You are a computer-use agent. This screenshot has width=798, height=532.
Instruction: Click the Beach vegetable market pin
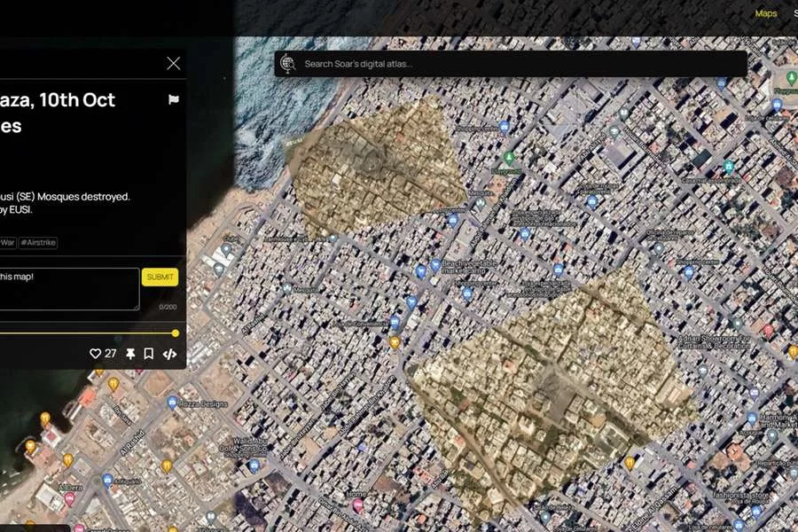coord(435,265)
